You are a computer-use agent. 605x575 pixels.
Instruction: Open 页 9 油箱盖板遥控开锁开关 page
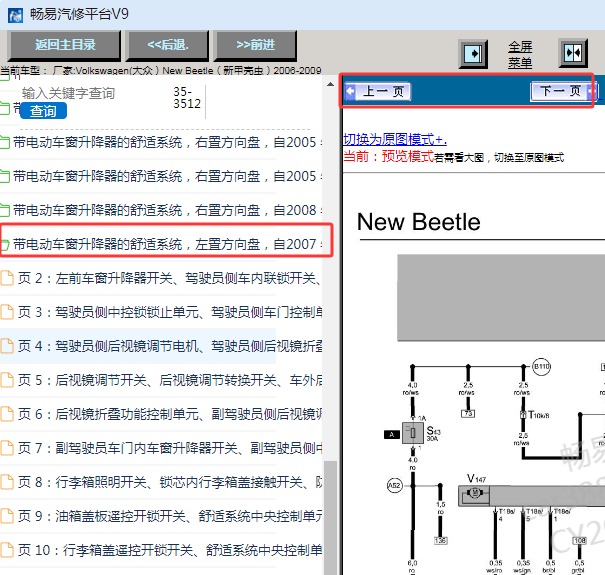pyautogui.click(x=161, y=516)
